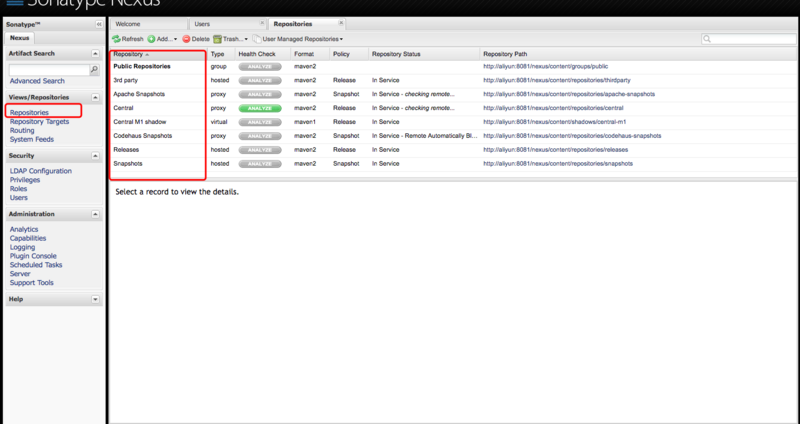Expand the Help section
Image resolution: width=800 pixels, height=424 pixels.
pos(95,299)
